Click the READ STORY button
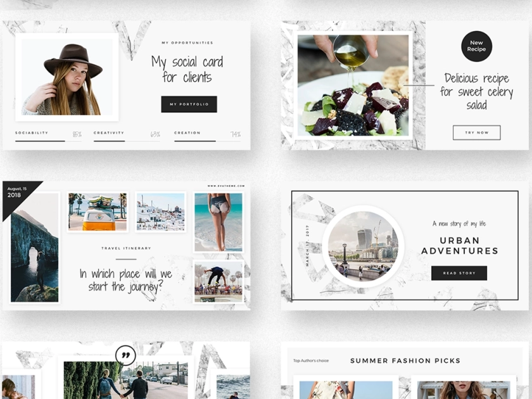Viewport: 532px width, 399px height. pyautogui.click(x=459, y=273)
